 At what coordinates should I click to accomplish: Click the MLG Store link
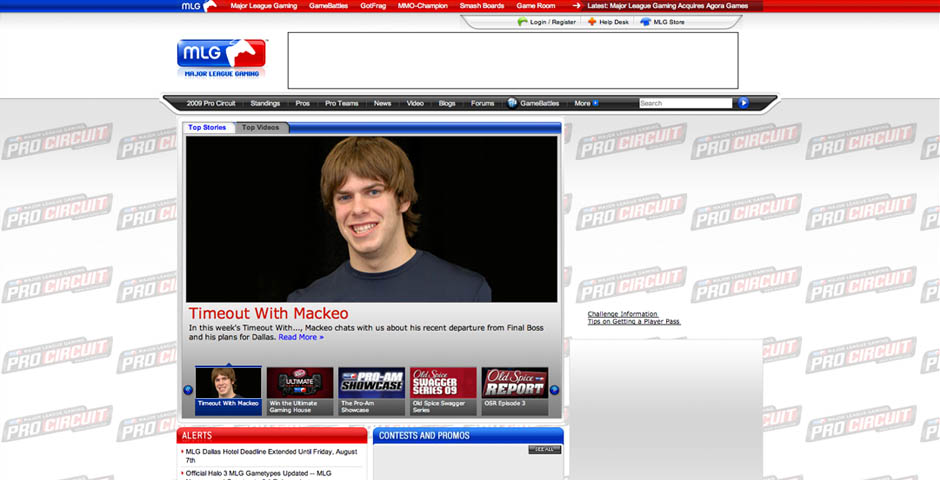pyautogui.click(x=669, y=22)
